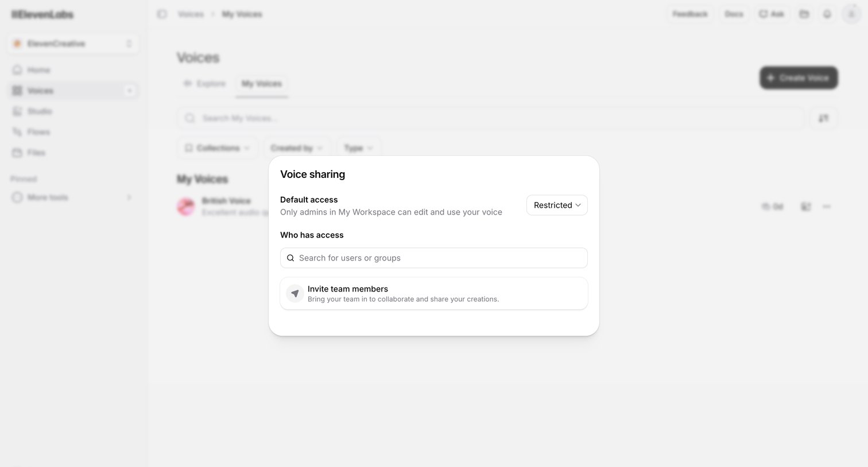Click the Search My Voices field
This screenshot has height=467, width=868.
tap(490, 118)
